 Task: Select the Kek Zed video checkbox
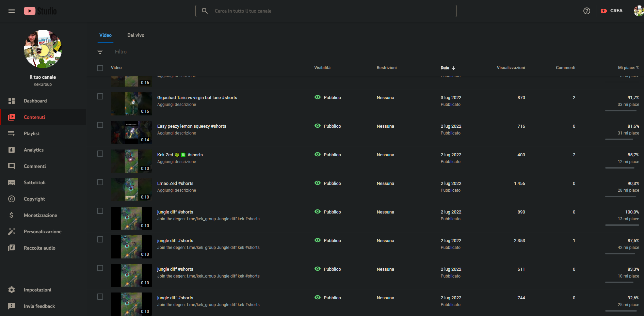100,154
